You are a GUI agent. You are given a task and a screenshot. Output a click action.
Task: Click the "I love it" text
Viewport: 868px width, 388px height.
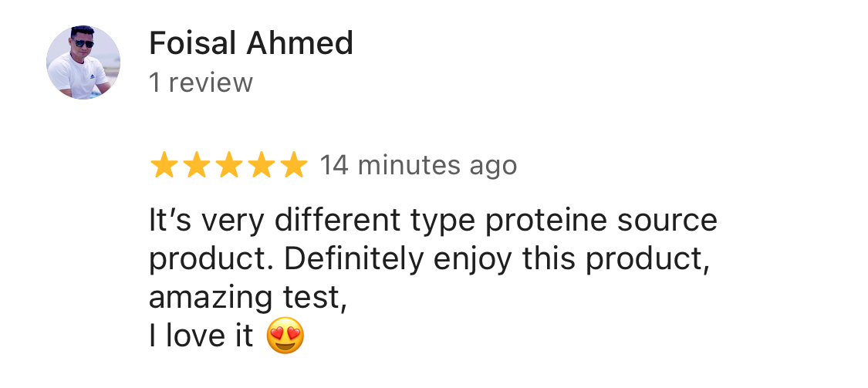tap(201, 336)
